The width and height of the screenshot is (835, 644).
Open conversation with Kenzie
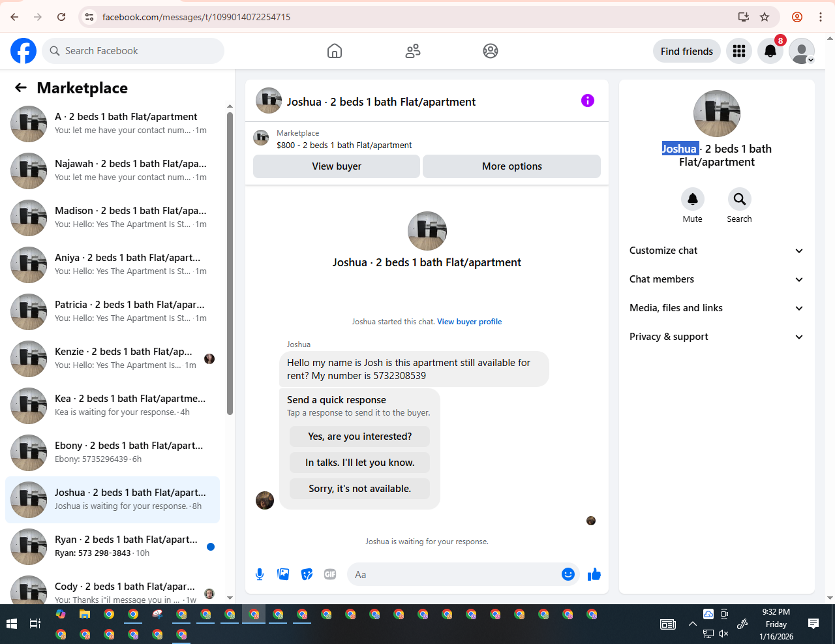(x=112, y=359)
